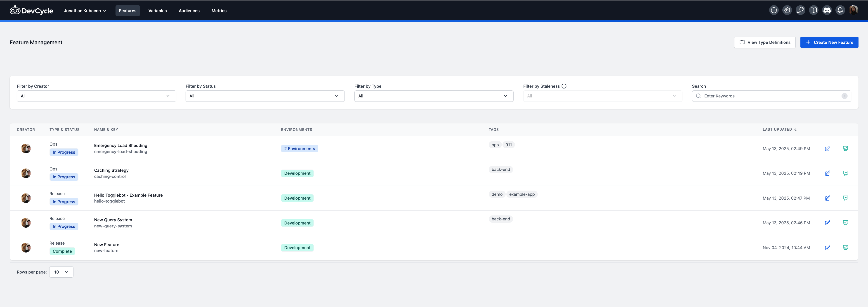The image size is (868, 307).
Task: Open the Metrics navigation item
Action: [219, 10]
